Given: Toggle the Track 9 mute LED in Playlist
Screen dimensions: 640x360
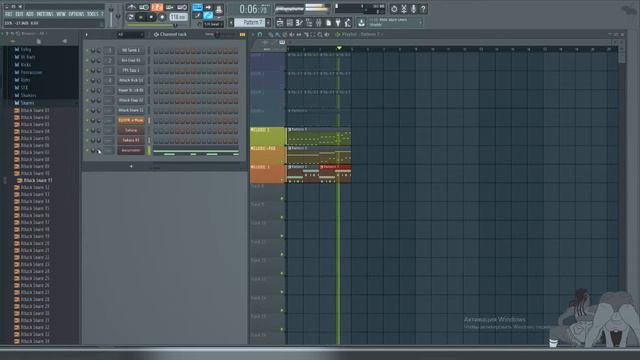Looking at the screenshot, I should click(282, 218).
